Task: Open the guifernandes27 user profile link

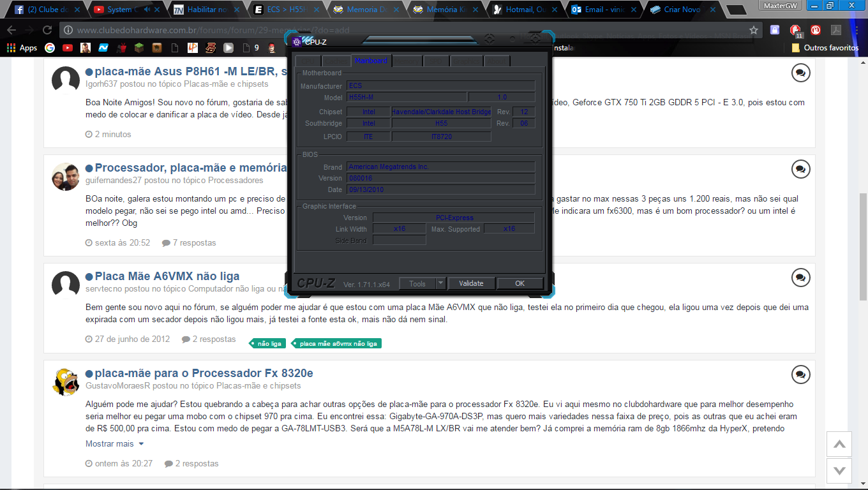Action: coord(114,181)
